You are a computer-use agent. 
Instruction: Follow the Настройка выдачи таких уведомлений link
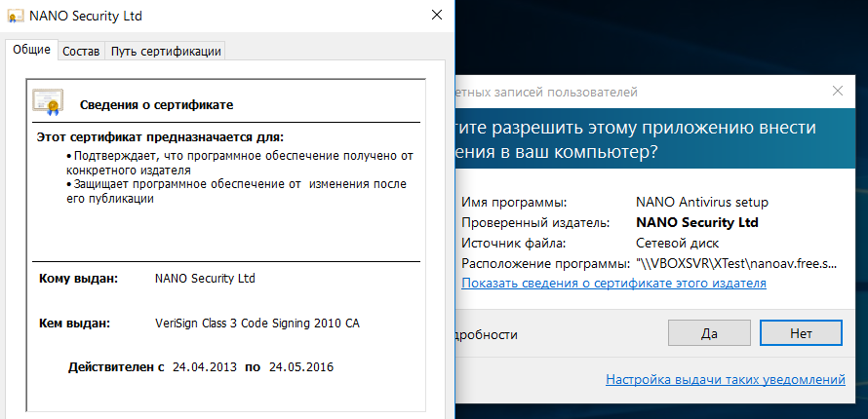(725, 379)
